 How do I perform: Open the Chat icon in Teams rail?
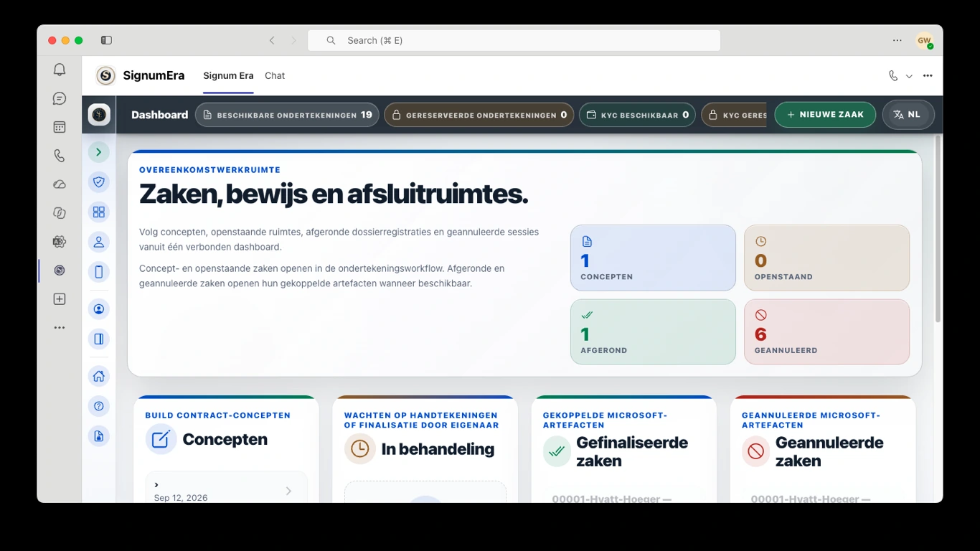coord(60,98)
